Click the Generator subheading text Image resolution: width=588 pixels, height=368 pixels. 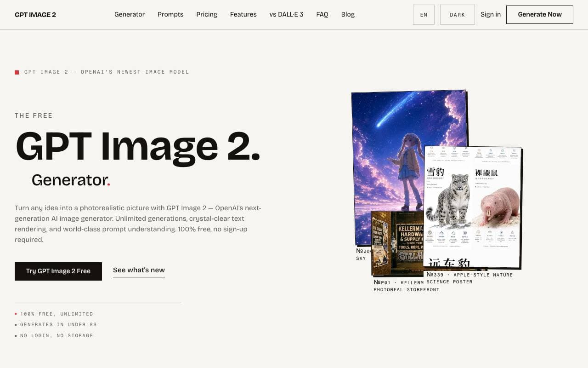pyautogui.click(x=71, y=180)
